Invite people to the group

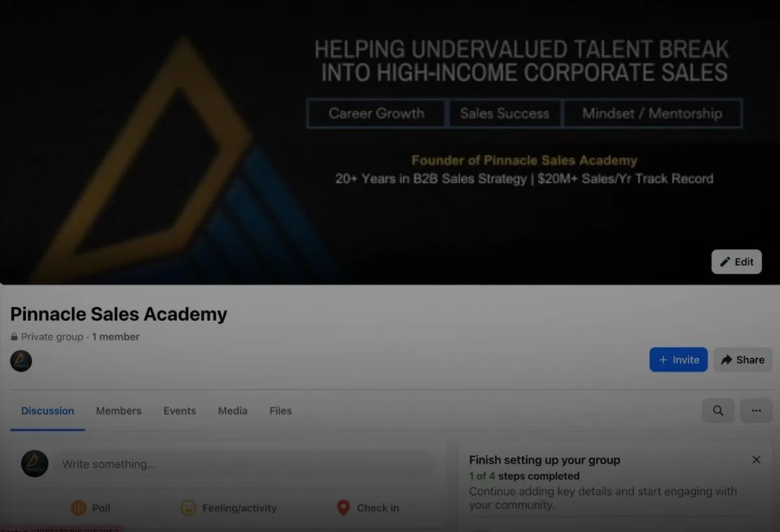[679, 360]
